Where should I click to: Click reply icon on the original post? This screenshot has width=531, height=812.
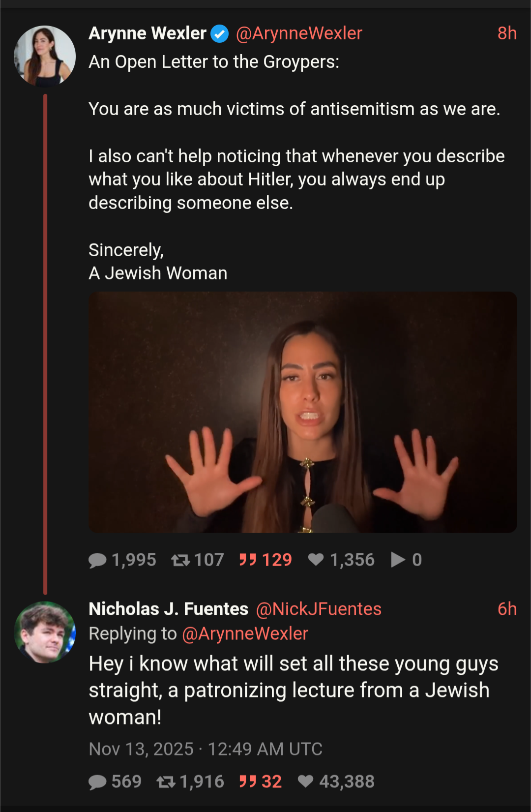click(x=98, y=560)
